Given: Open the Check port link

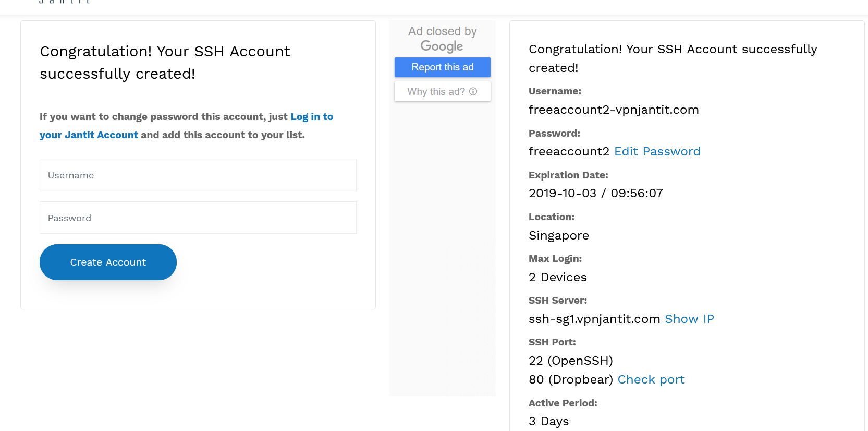Looking at the screenshot, I should (x=651, y=379).
